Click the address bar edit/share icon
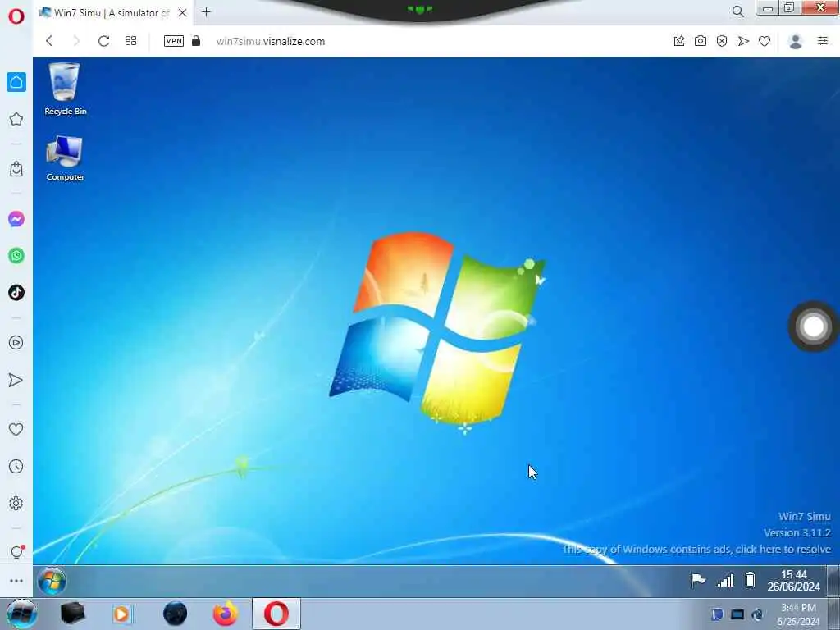This screenshot has width=840, height=630. pyautogui.click(x=678, y=41)
